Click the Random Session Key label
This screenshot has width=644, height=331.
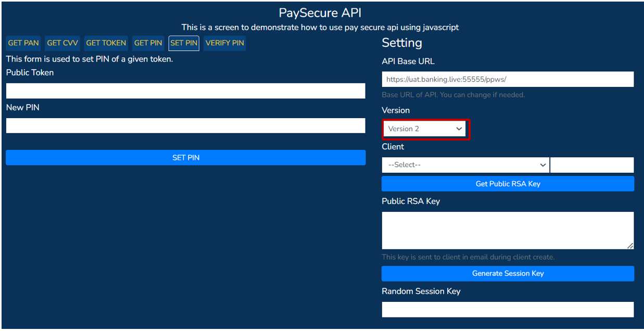421,291
